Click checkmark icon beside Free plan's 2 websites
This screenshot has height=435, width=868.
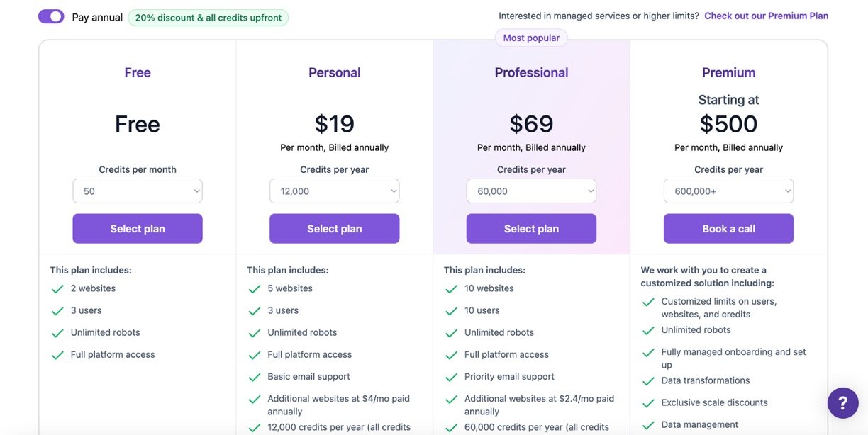coord(57,289)
